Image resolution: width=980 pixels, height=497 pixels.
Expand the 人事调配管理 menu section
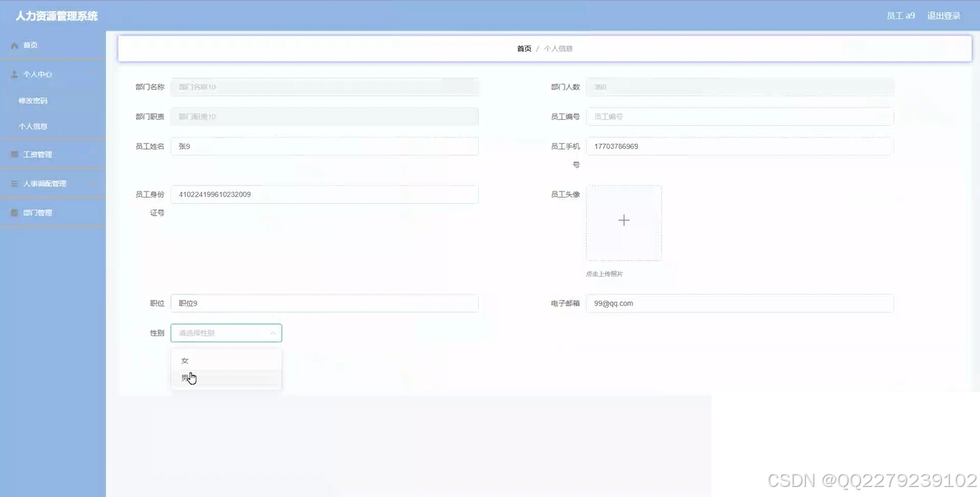tap(48, 183)
